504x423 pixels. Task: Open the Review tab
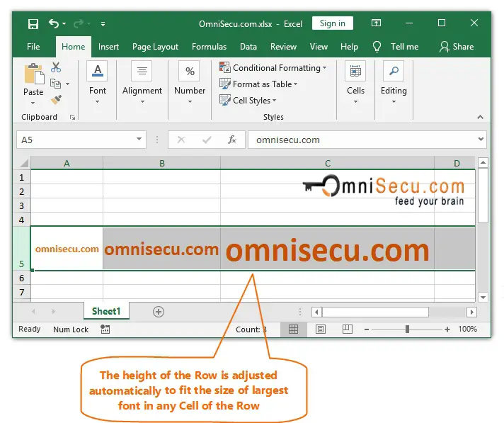[283, 47]
